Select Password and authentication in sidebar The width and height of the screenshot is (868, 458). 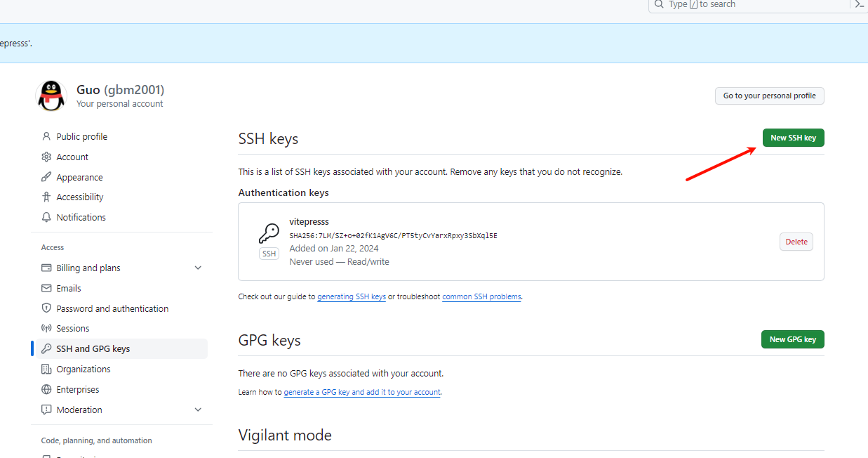(112, 308)
